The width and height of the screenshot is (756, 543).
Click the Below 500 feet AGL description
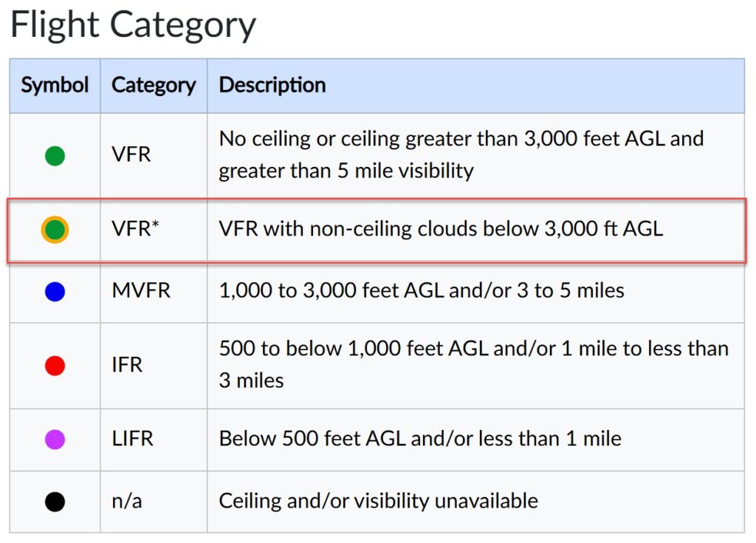tap(420, 439)
